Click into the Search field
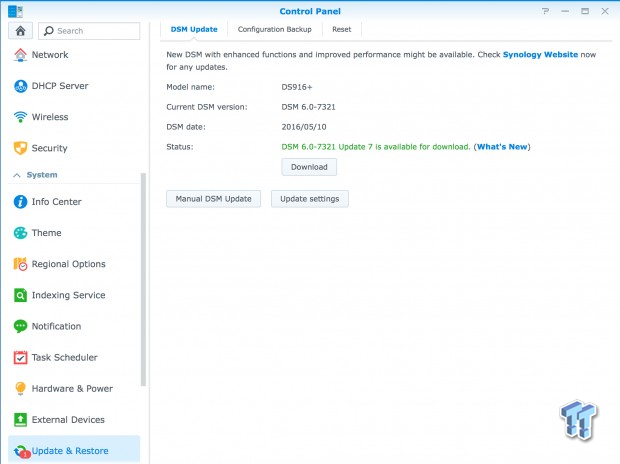 coord(89,31)
